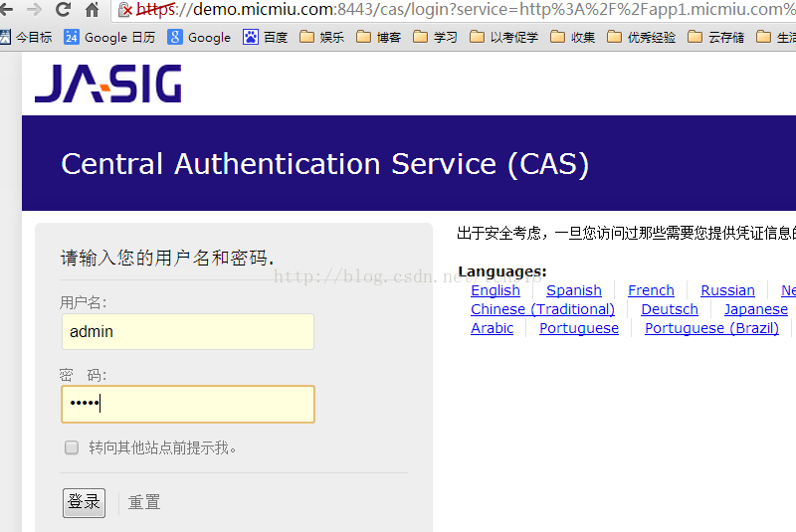Open the 优秀经验 bookmark folder

[x=642, y=37]
